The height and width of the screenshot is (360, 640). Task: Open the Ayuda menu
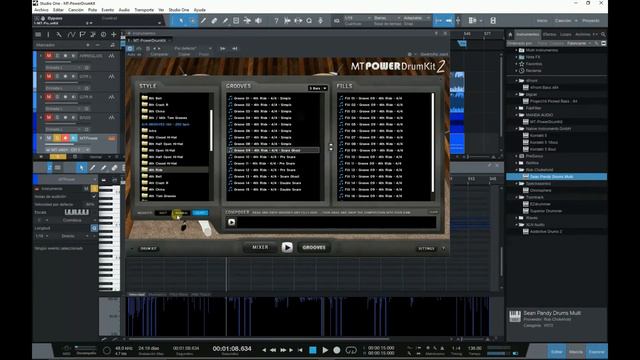point(200,9)
